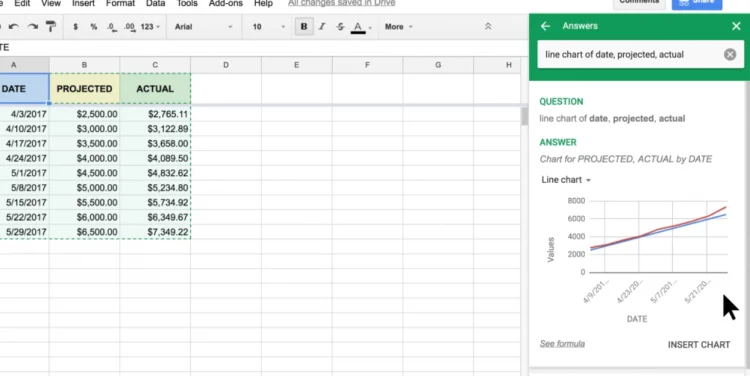Click INSERT CHART button
This screenshot has height=376, width=750.
[699, 345]
